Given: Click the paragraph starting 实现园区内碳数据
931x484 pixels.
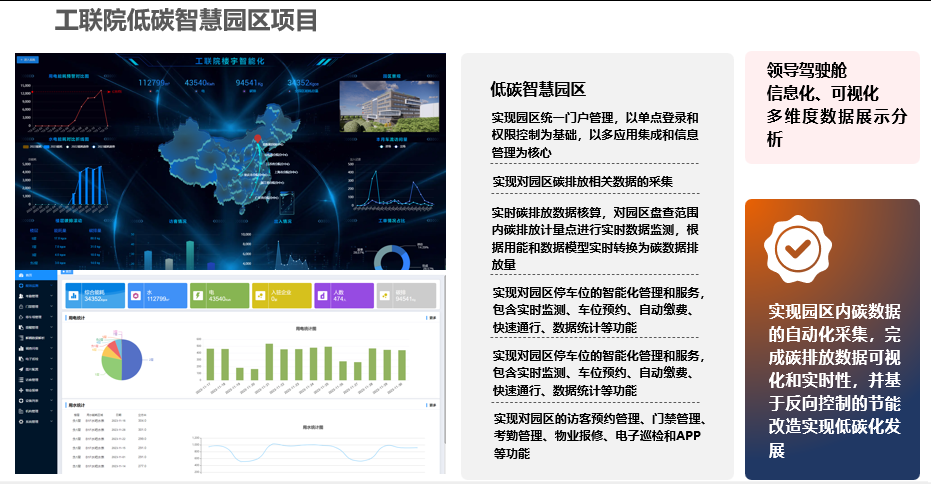Looking at the screenshot, I should click(x=834, y=381).
